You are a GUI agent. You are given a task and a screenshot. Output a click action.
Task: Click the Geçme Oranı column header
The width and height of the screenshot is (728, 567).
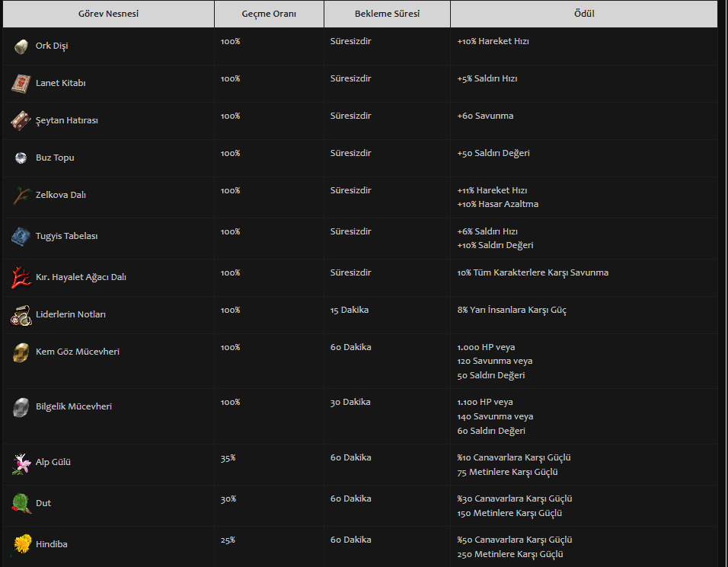(x=269, y=14)
